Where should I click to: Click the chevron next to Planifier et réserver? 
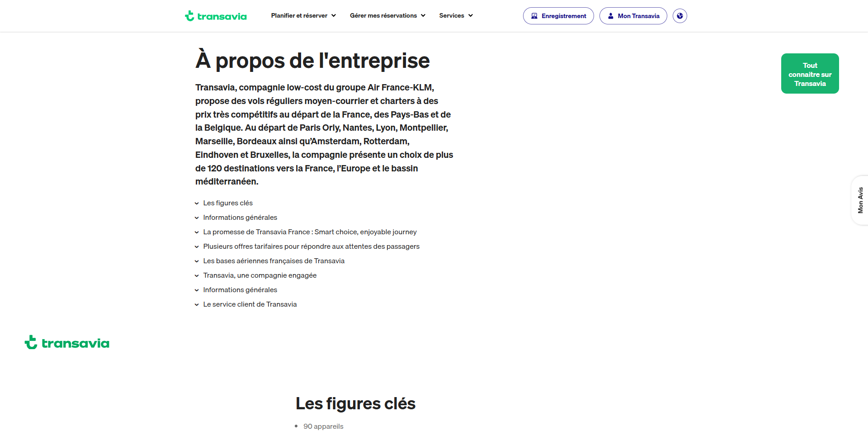334,15
